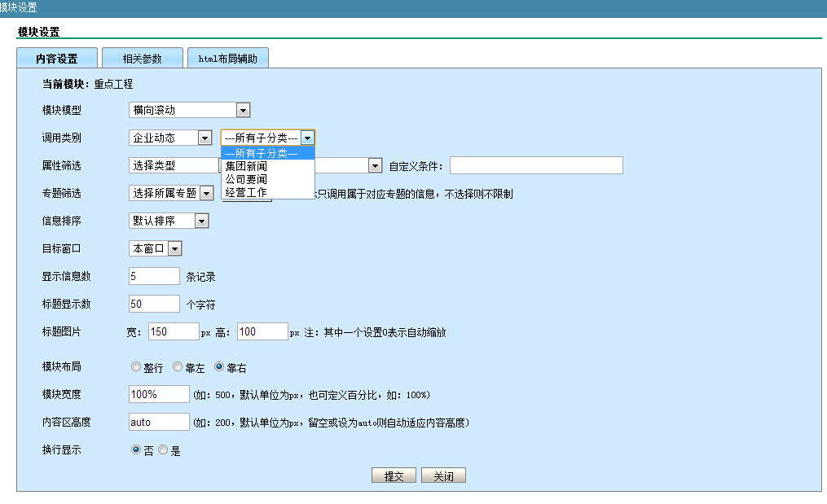This screenshot has width=827, height=504.
Task: Select the 内容设置 tab
Action: tap(57, 59)
